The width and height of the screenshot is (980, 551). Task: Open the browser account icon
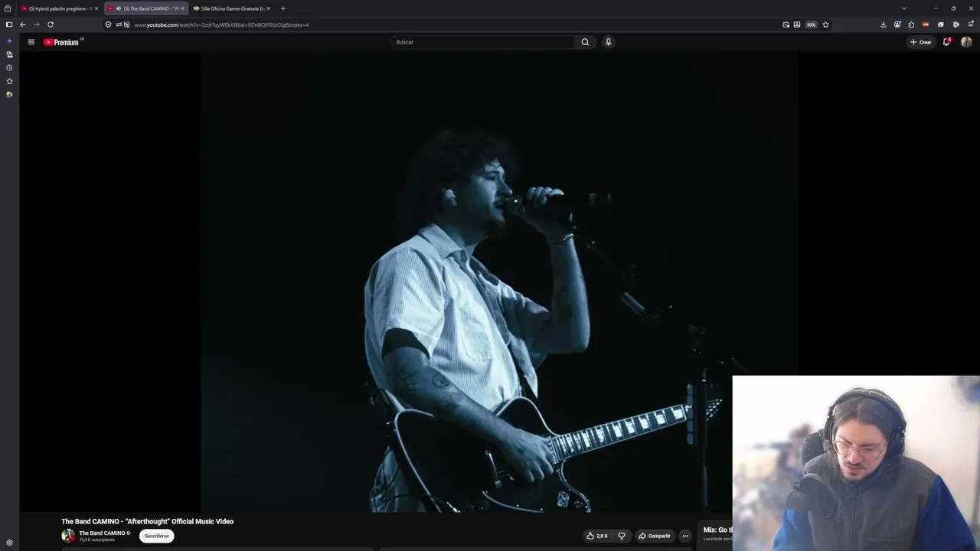coord(897,24)
